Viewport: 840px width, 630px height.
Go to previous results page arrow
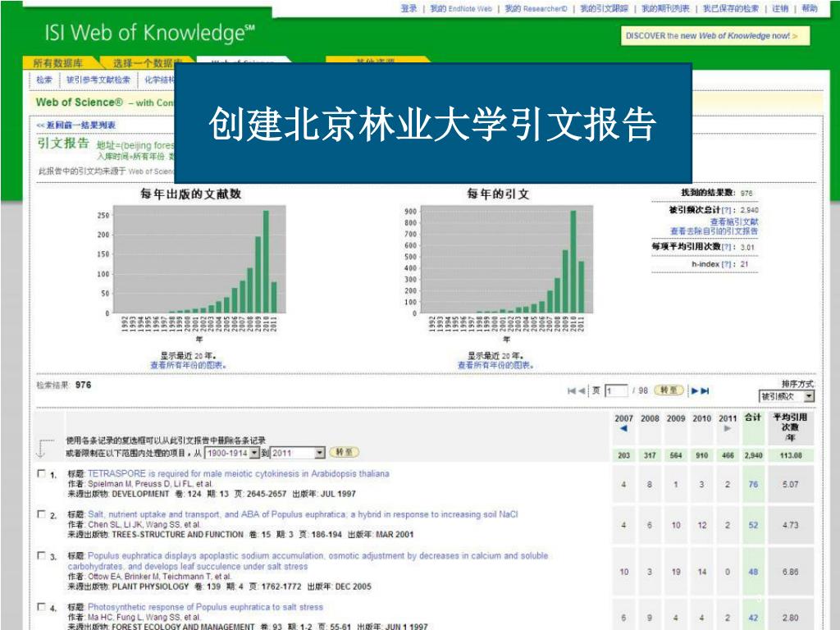click(582, 391)
